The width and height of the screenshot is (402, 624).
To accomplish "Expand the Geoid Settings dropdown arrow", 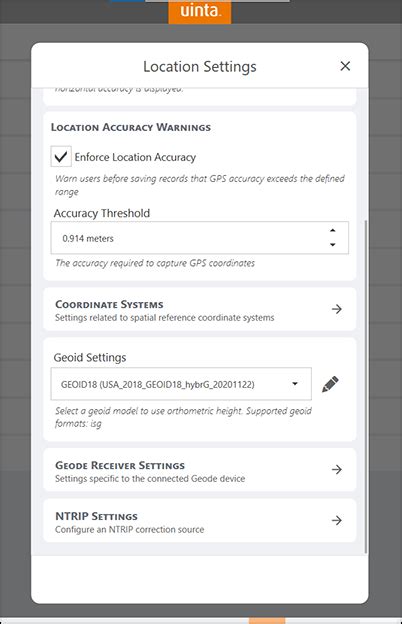I will click(295, 384).
